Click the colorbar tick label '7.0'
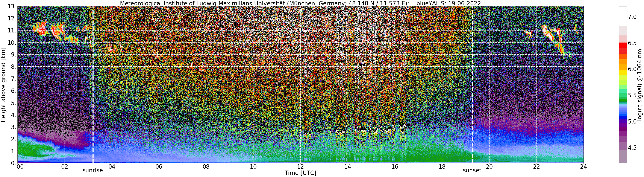Image resolution: width=644 pixels, height=177 pixels. (x=632, y=17)
